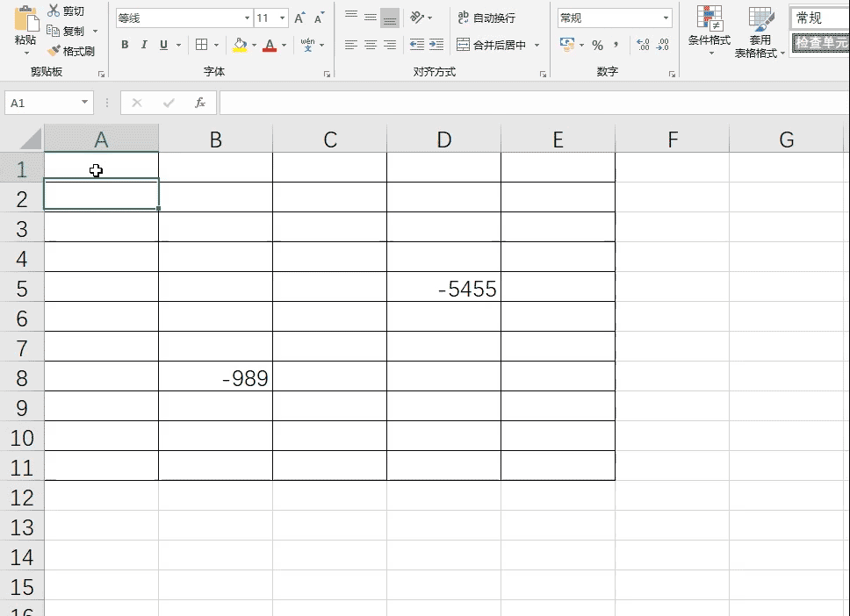This screenshot has height=616, width=850.
Task: Center cell text horizontally
Action: click(371, 45)
